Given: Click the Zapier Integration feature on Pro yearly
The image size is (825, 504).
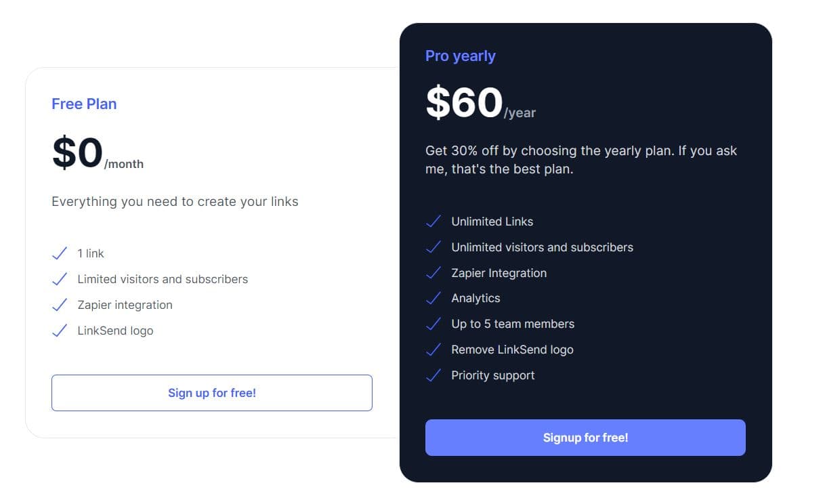Looking at the screenshot, I should pyautogui.click(x=499, y=273).
